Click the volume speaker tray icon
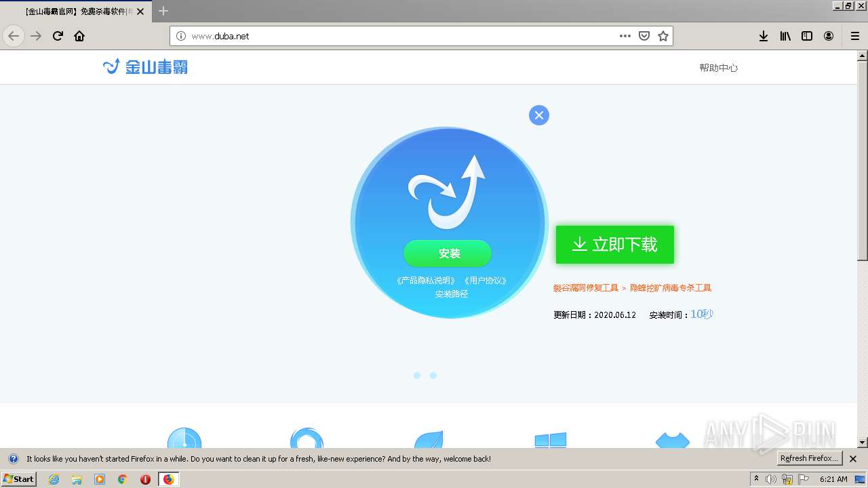 pos(771,479)
